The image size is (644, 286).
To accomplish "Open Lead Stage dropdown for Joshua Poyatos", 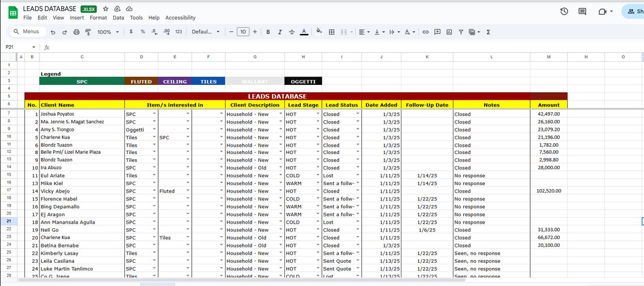I will (x=318, y=114).
